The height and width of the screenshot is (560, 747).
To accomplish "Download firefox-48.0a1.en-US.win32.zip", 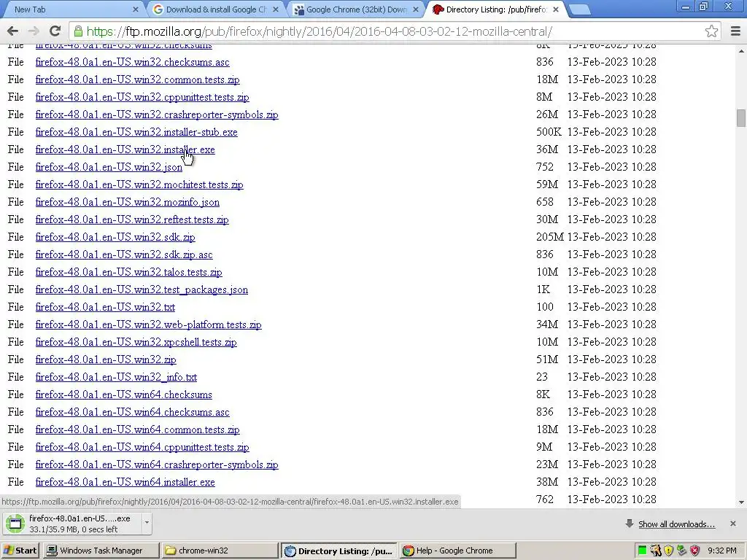I will (106, 359).
